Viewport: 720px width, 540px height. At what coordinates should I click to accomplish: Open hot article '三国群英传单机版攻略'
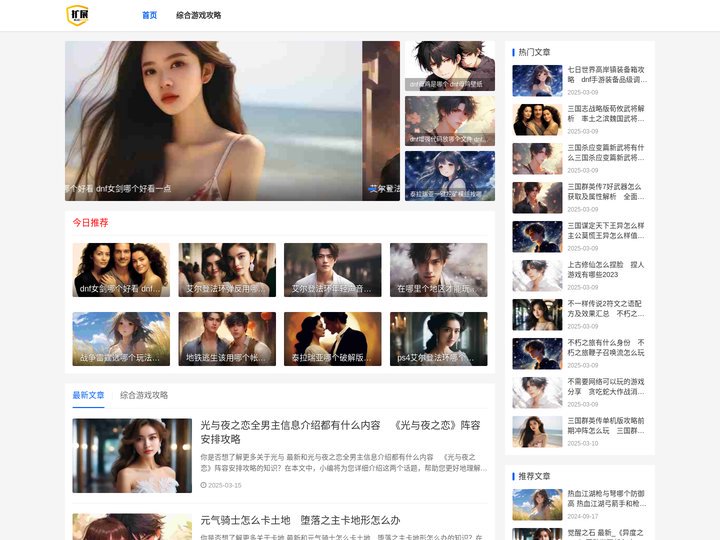[x=607, y=426]
